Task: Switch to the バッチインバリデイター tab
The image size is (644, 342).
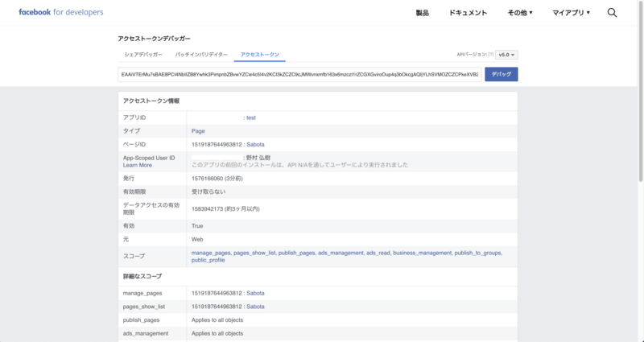Action: click(201, 55)
